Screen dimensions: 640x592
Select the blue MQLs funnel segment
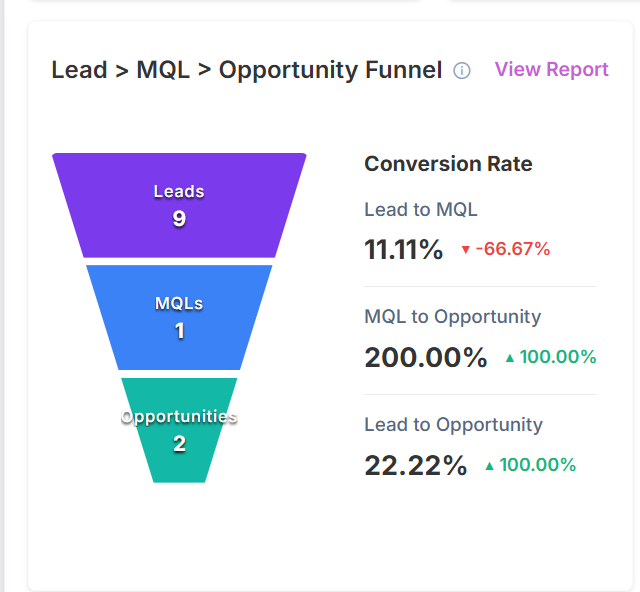tap(179, 318)
